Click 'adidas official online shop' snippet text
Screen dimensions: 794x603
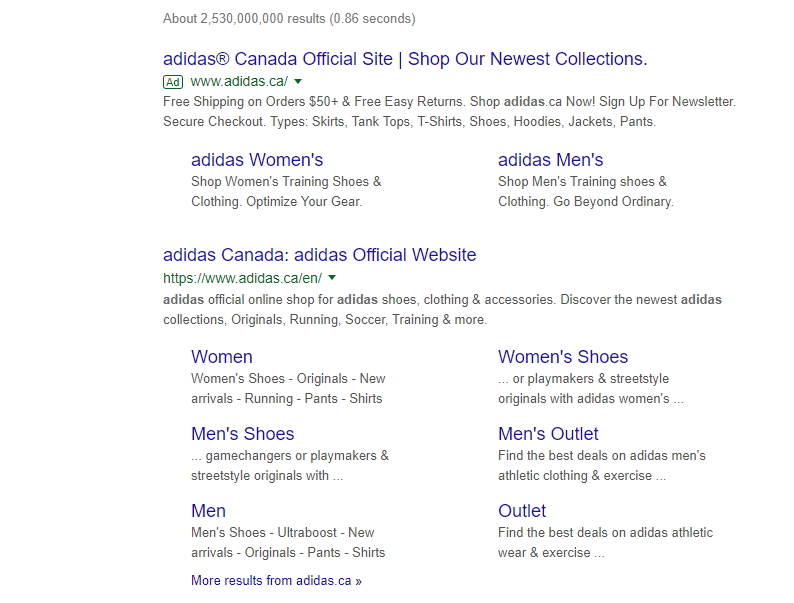point(442,300)
